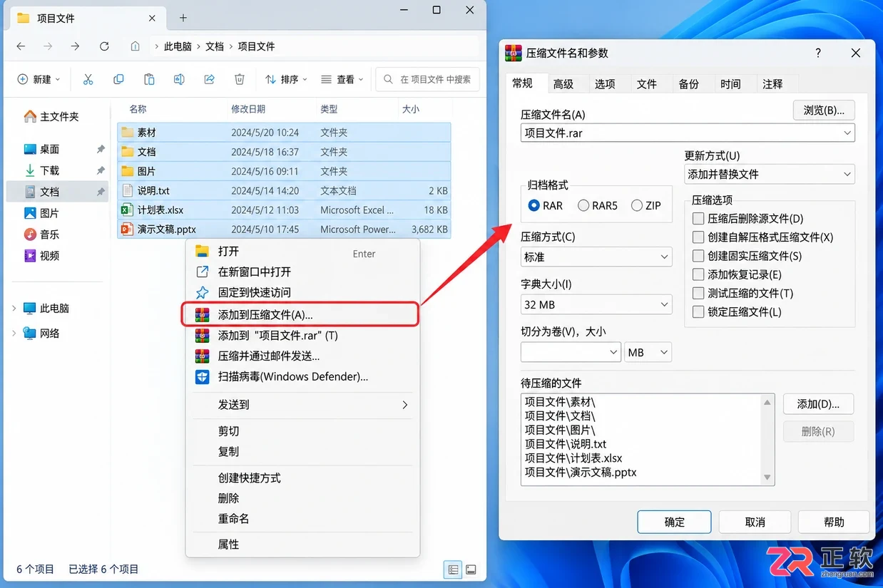Open the 更新方式 dropdown

coord(770,174)
